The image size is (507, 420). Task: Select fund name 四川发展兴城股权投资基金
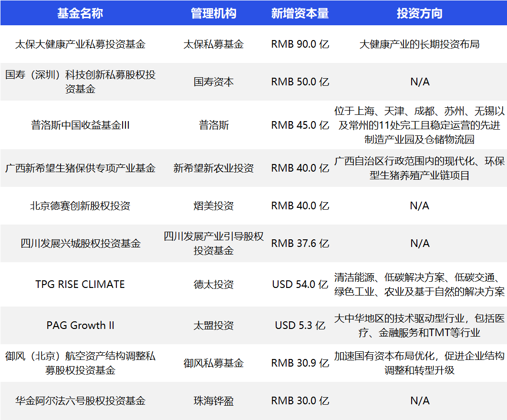[80, 243]
